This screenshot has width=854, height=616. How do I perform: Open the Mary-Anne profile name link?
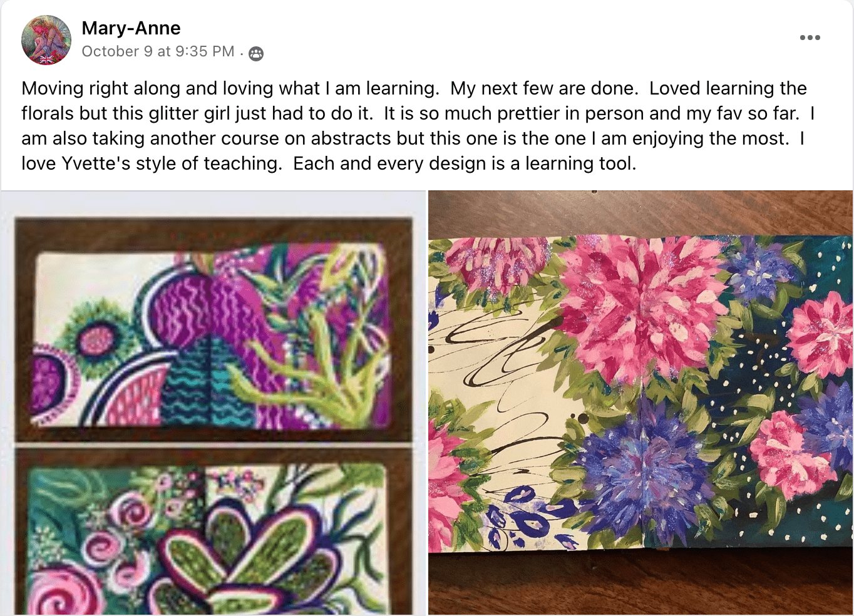pyautogui.click(x=131, y=28)
